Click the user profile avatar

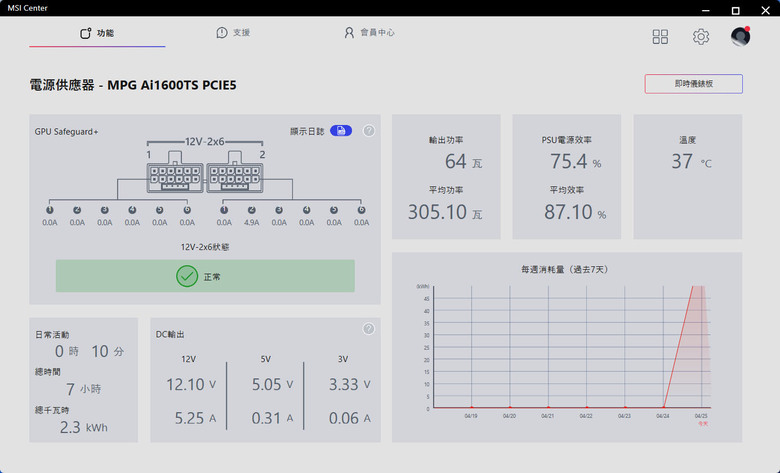coord(740,36)
